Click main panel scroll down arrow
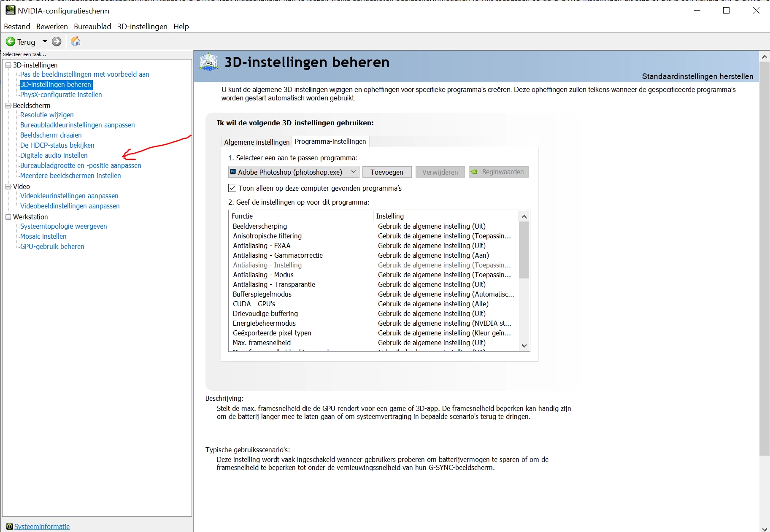Viewport: 770px width, 532px height. 765,528
